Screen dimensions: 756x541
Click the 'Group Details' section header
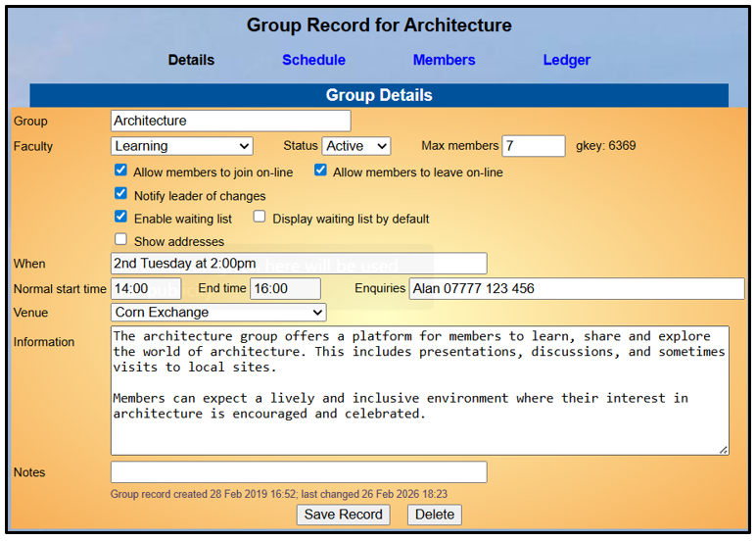379,95
